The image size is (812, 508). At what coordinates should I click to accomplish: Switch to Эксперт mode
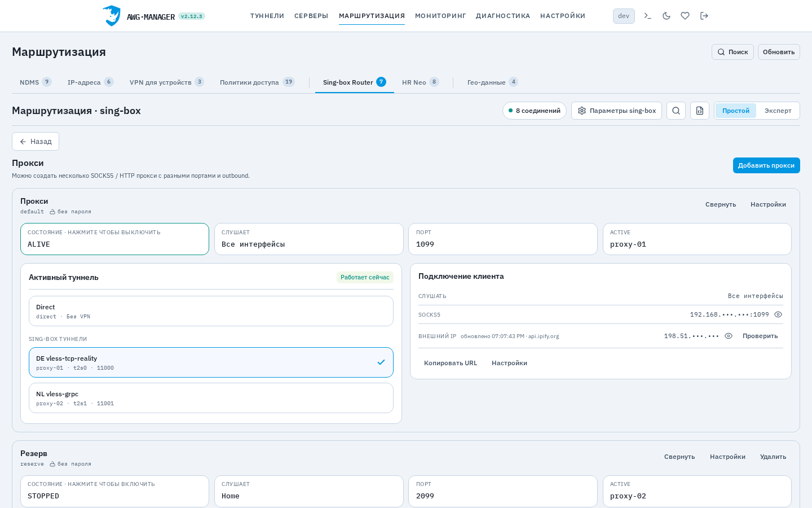pos(778,111)
